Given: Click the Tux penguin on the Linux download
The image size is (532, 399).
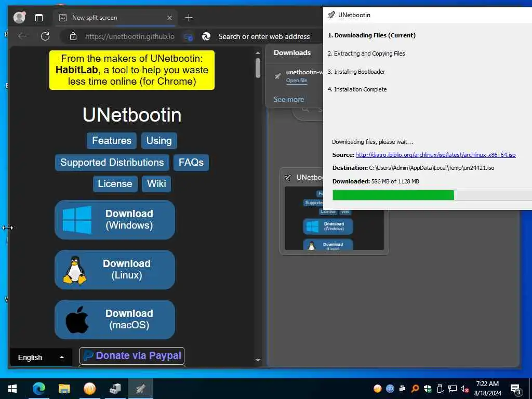Looking at the screenshot, I should pos(75,270).
